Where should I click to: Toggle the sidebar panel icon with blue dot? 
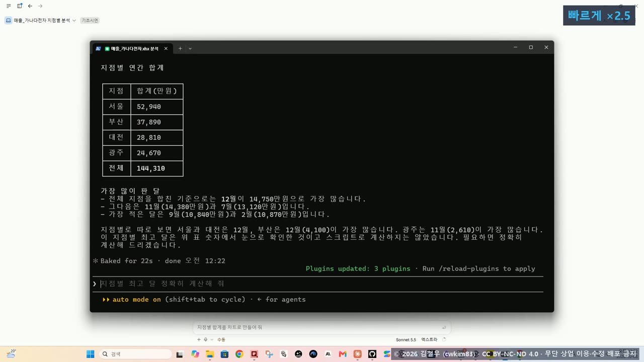20,6
